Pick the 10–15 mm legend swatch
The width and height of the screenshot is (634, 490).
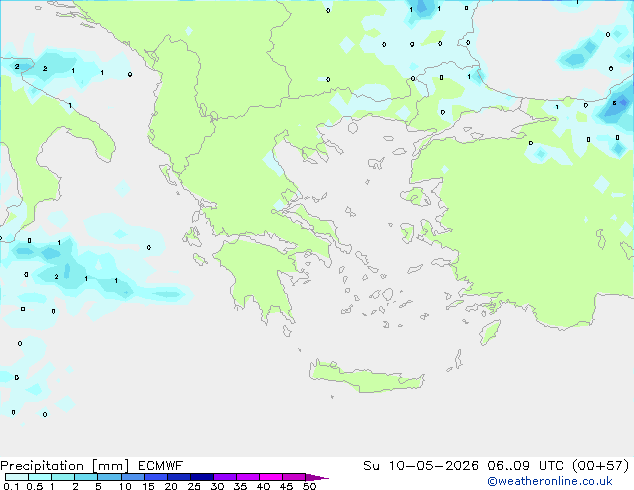(132, 477)
